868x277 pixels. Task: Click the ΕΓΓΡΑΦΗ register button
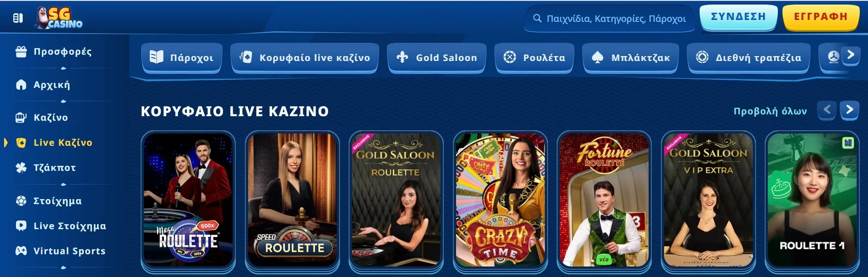[821, 17]
